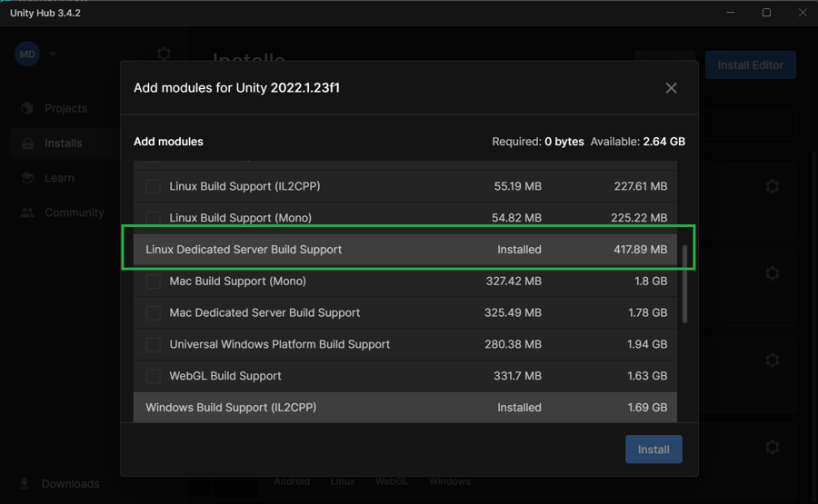Click the Install button
Image resolution: width=818 pixels, height=504 pixels.
tap(653, 450)
